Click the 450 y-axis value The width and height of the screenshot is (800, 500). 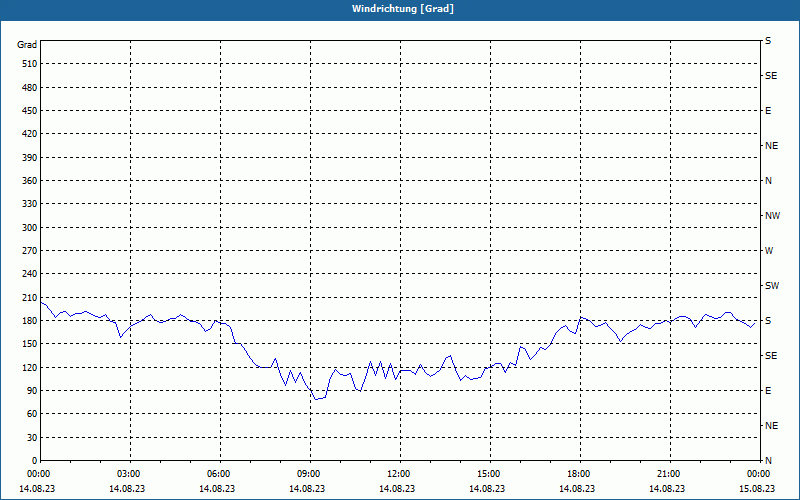coord(30,111)
